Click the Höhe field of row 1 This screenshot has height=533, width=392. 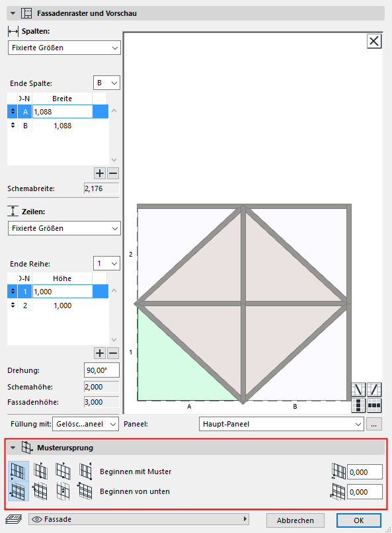click(x=63, y=292)
